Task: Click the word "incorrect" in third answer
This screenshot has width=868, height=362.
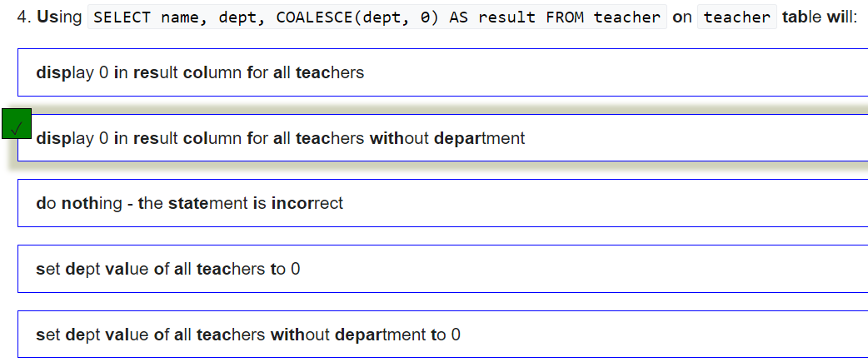Action: coord(307,203)
